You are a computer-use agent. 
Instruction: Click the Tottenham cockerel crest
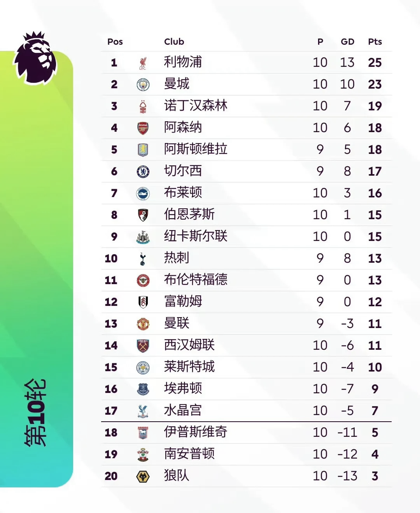[x=143, y=258]
